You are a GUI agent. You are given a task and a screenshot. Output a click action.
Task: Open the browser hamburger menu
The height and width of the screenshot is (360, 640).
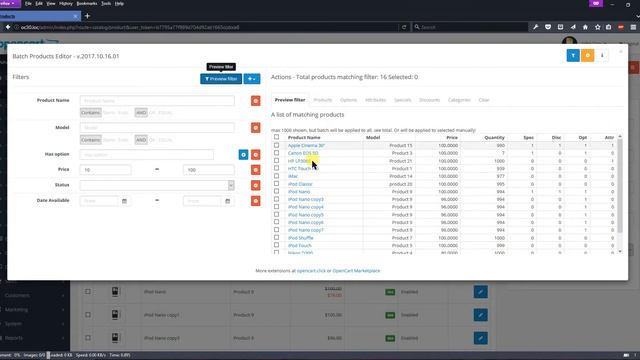[633, 27]
